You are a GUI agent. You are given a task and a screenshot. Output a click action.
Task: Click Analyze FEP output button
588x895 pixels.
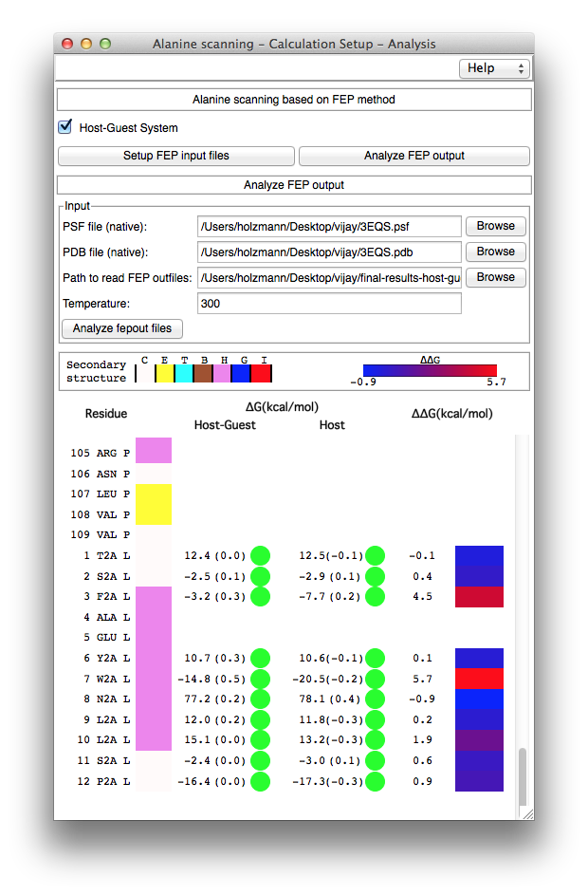[413, 156]
